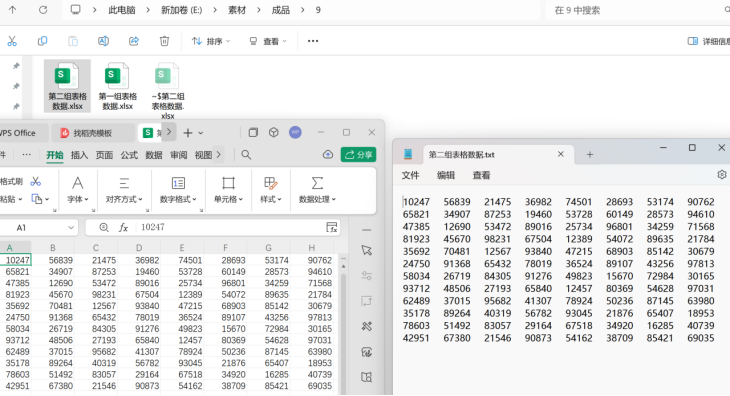Click the Cut scissors icon in Explorer toolbar
730x396 pixels.
(x=12, y=41)
